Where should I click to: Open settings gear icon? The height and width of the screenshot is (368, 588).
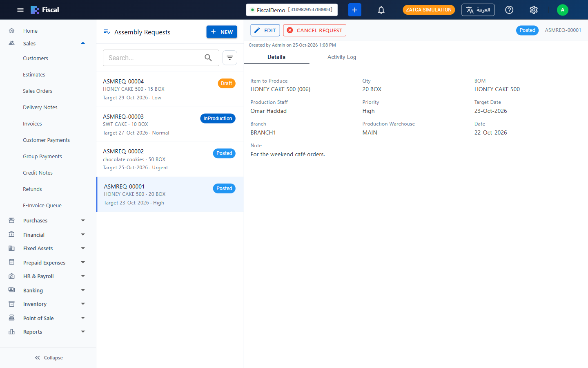534,10
